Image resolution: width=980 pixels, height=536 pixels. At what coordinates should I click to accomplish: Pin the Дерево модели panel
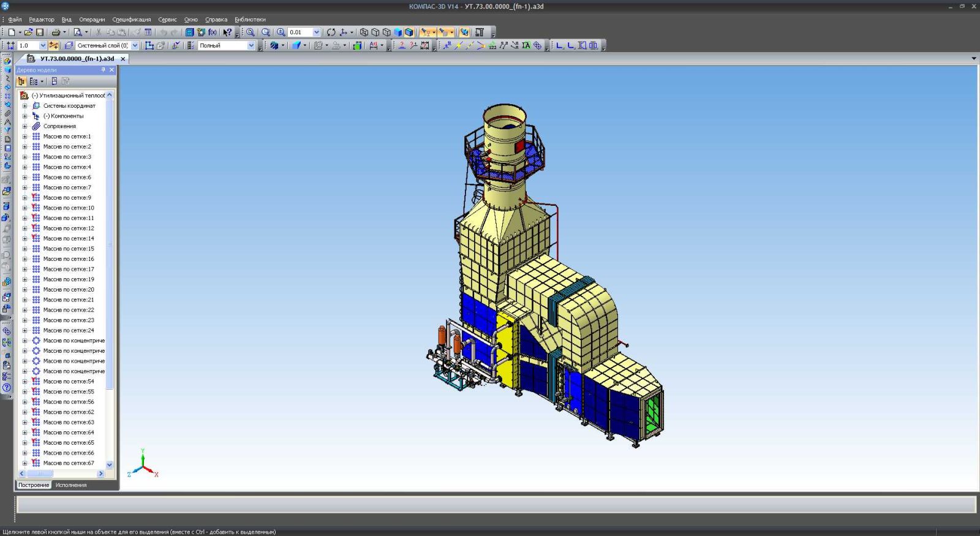[103, 70]
